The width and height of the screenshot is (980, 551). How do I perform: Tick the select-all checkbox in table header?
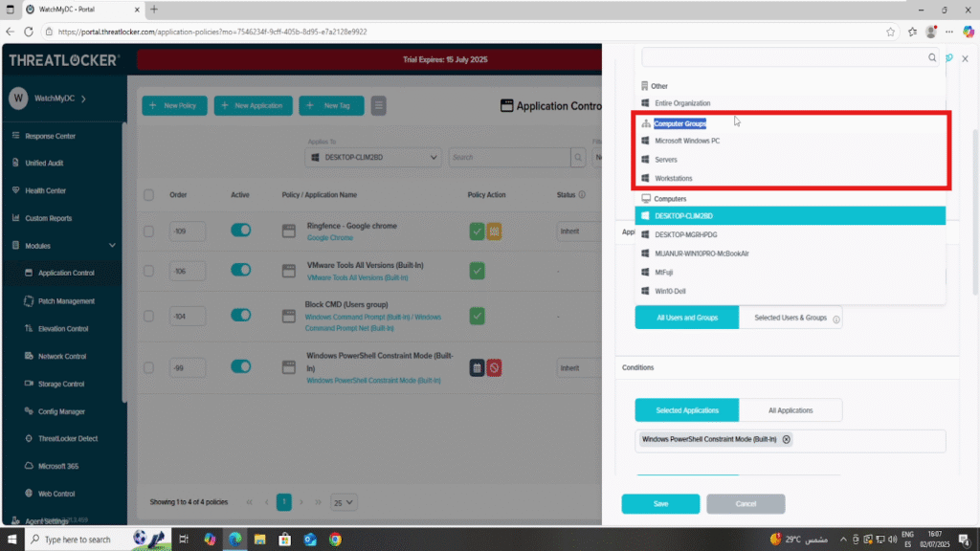[148, 195]
